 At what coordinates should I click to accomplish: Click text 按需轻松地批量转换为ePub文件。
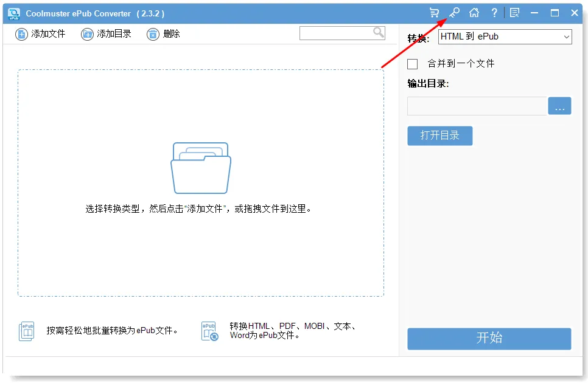click(x=113, y=331)
